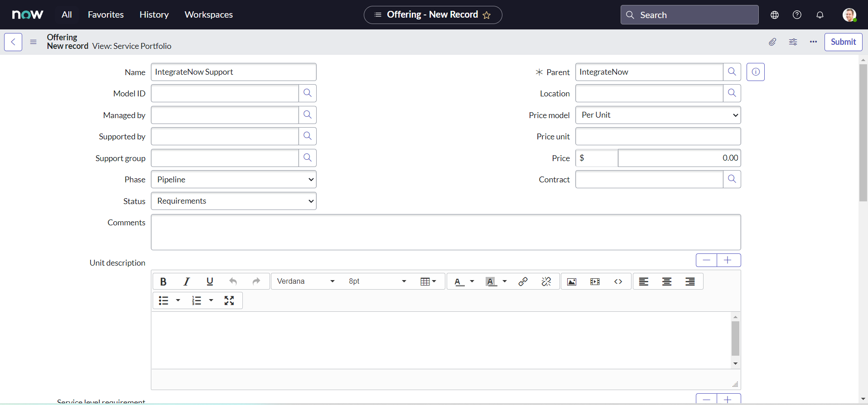
Task: Open the Favorites menu
Action: point(106,15)
